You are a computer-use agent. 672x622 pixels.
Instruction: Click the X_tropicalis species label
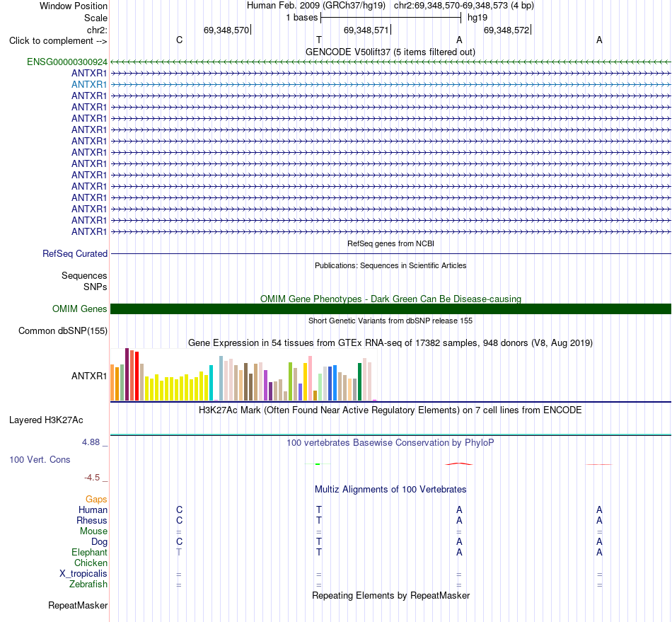coord(83,574)
